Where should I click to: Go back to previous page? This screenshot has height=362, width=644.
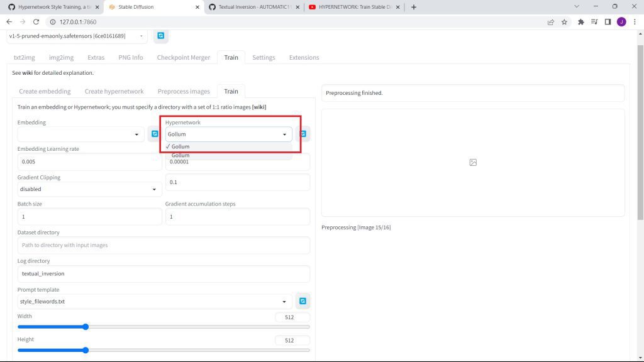click(9, 22)
